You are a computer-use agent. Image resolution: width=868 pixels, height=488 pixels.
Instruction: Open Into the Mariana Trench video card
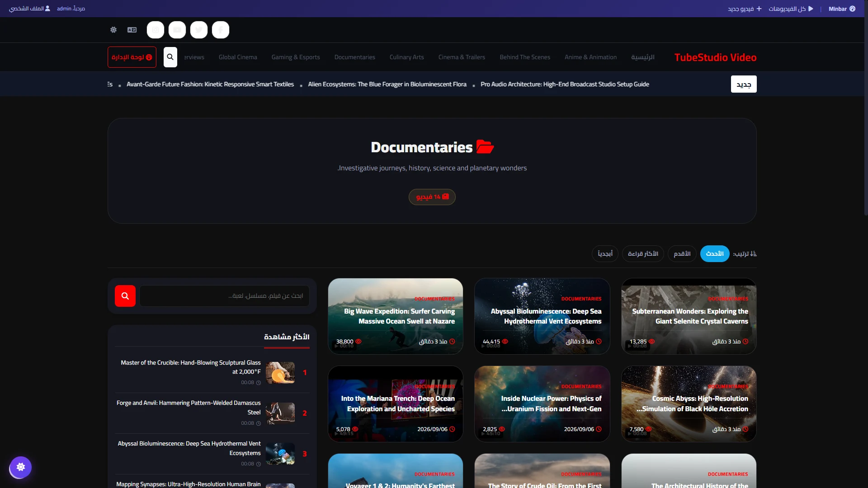tap(396, 404)
